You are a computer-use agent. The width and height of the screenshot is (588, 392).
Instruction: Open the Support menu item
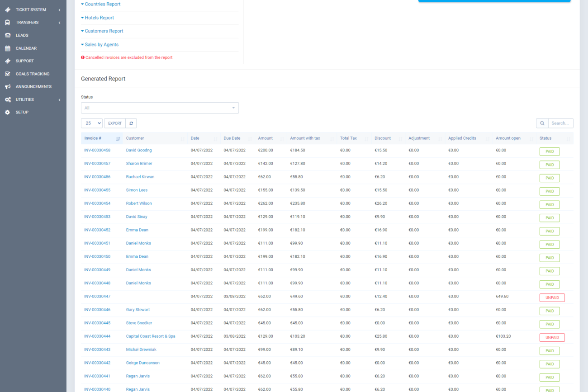pos(25,61)
